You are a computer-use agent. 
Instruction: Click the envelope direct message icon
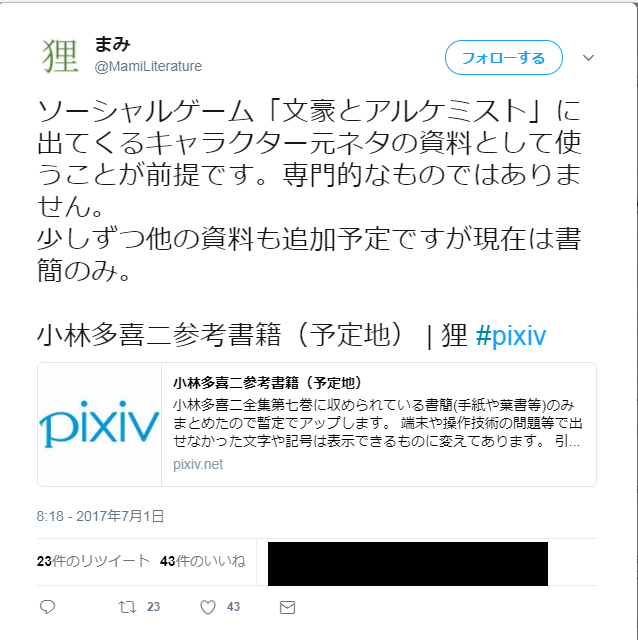(x=287, y=607)
